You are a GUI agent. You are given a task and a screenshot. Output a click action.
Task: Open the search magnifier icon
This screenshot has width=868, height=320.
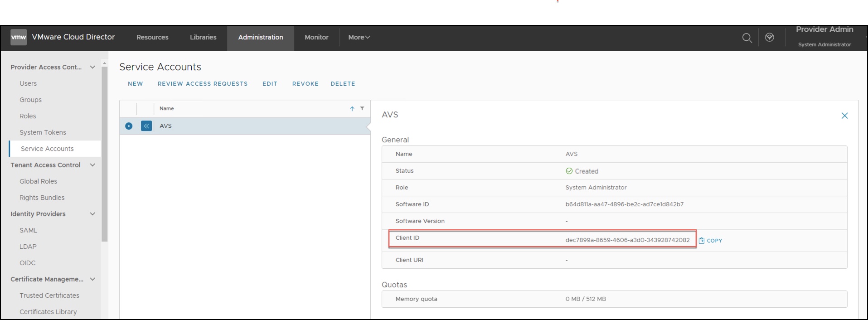[x=747, y=38]
